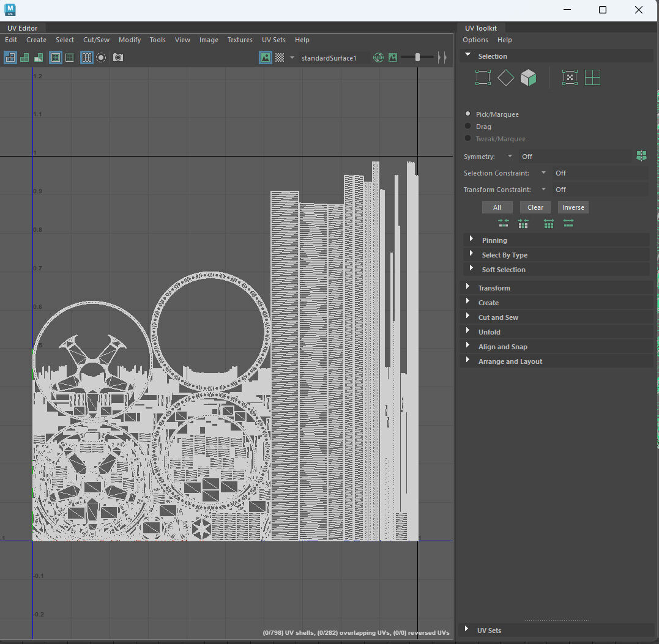Toggle the display image icon in toolbar
Viewport: 659px width, 644px height.
[265, 57]
